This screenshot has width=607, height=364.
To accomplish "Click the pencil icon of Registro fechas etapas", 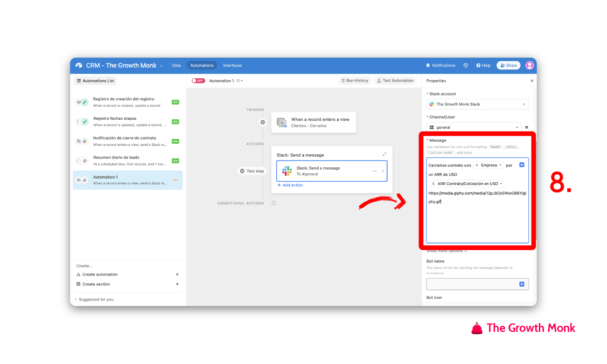I will 84,122.
